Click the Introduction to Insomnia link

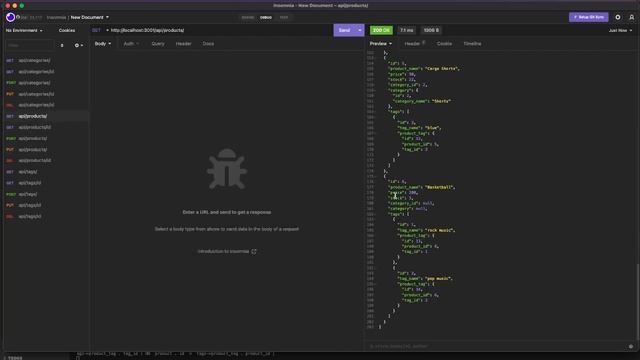227,251
